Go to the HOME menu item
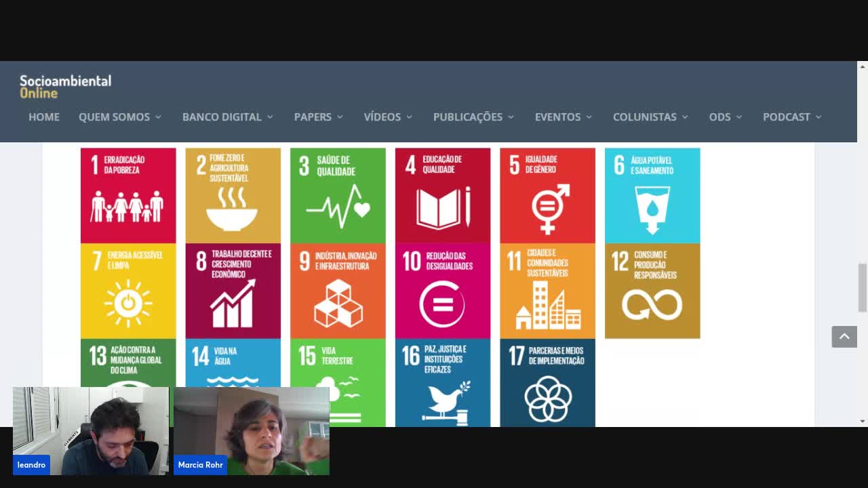The width and height of the screenshot is (868, 488). click(44, 117)
